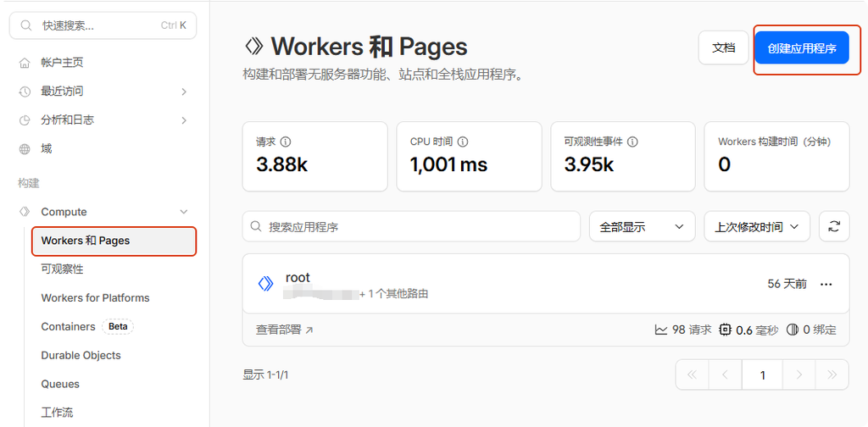Open Workers for Platforms in sidebar
Screen dimensions: 868x427
point(95,298)
